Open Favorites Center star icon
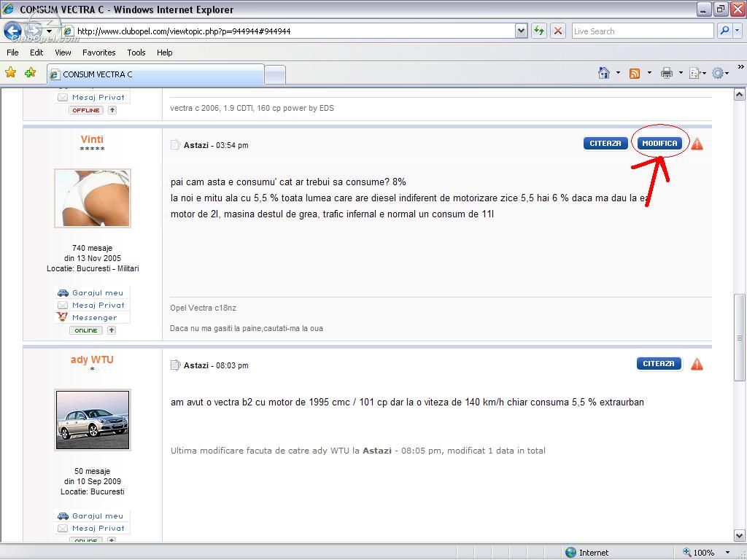747x560 pixels. (10, 72)
